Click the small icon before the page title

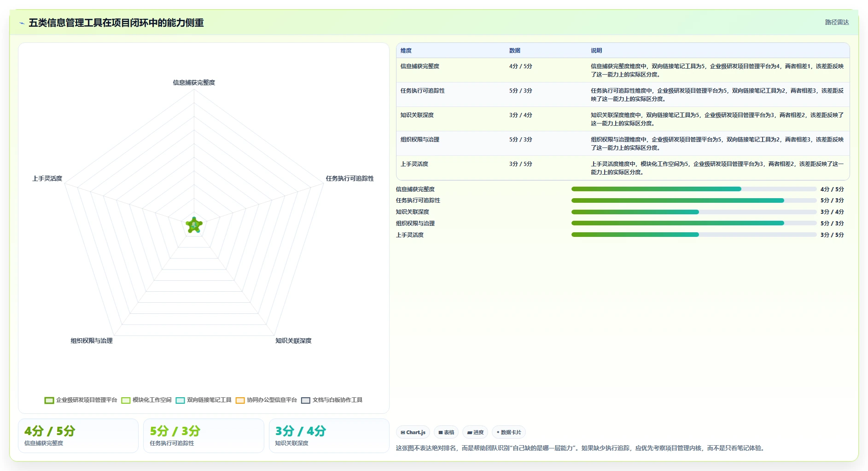[22, 23]
